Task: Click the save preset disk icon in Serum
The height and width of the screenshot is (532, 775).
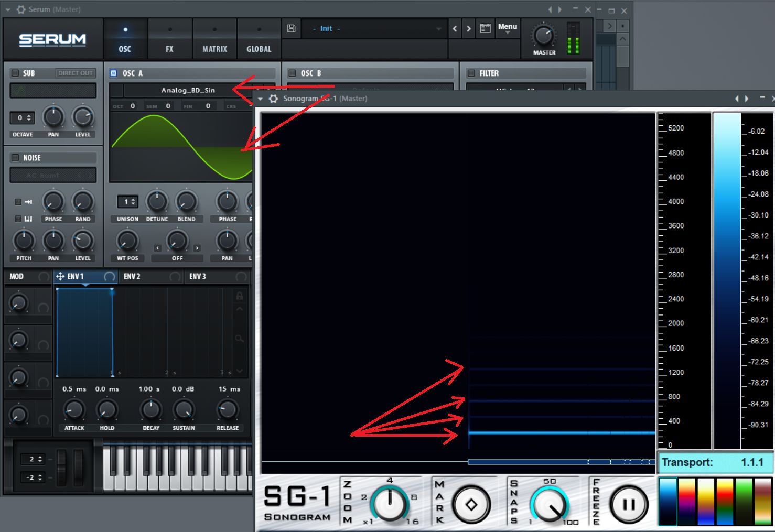Action: (292, 28)
